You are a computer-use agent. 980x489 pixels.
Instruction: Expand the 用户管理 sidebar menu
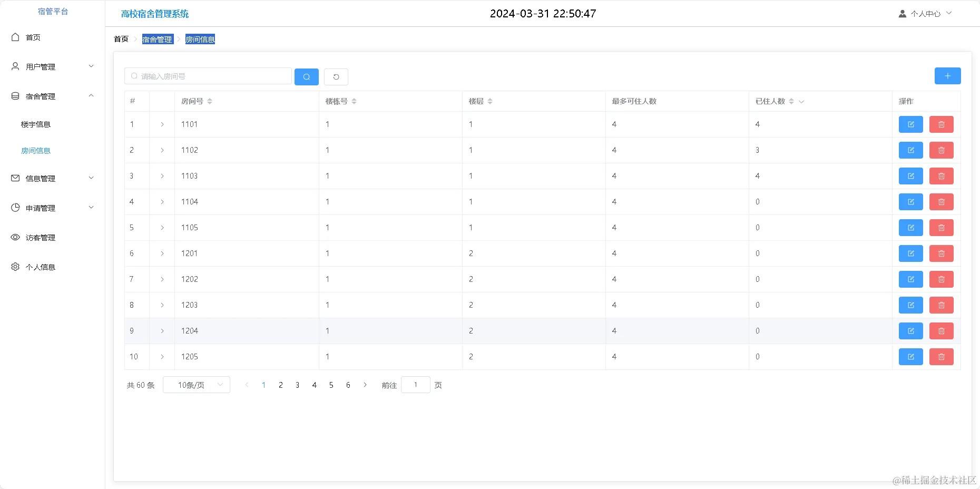[x=53, y=67]
